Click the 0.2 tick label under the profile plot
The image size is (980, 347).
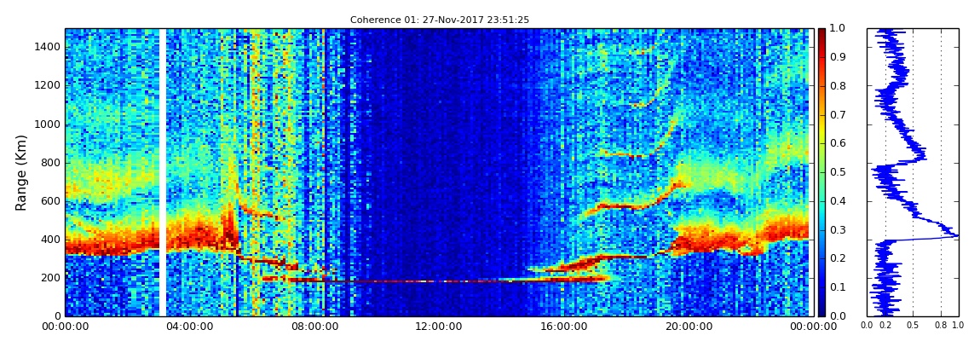pos(885,326)
